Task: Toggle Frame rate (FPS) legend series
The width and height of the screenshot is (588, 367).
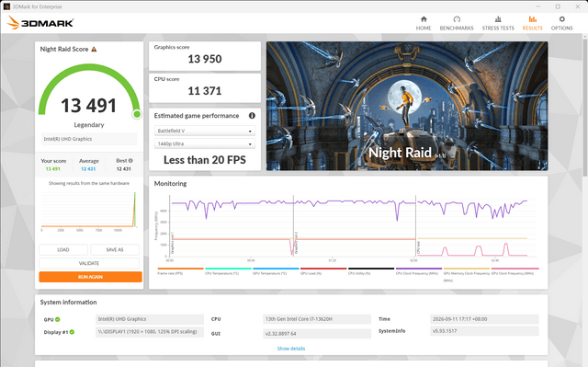Action: pos(180,271)
